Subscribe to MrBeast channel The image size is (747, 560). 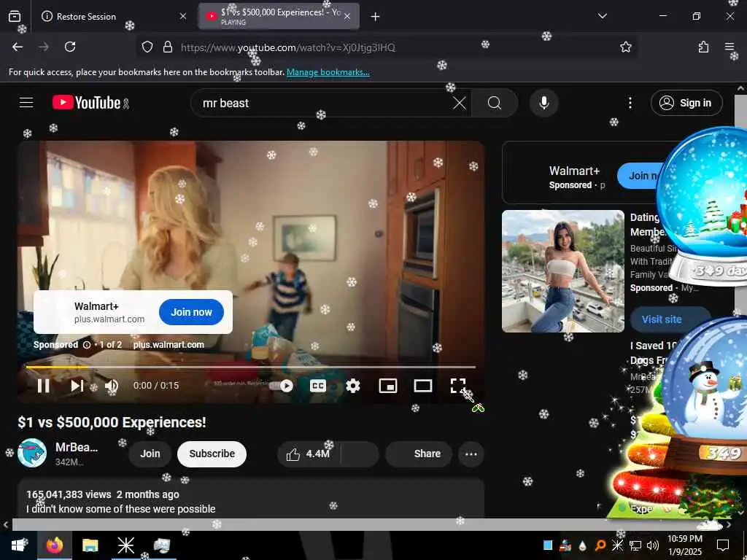[x=212, y=454]
